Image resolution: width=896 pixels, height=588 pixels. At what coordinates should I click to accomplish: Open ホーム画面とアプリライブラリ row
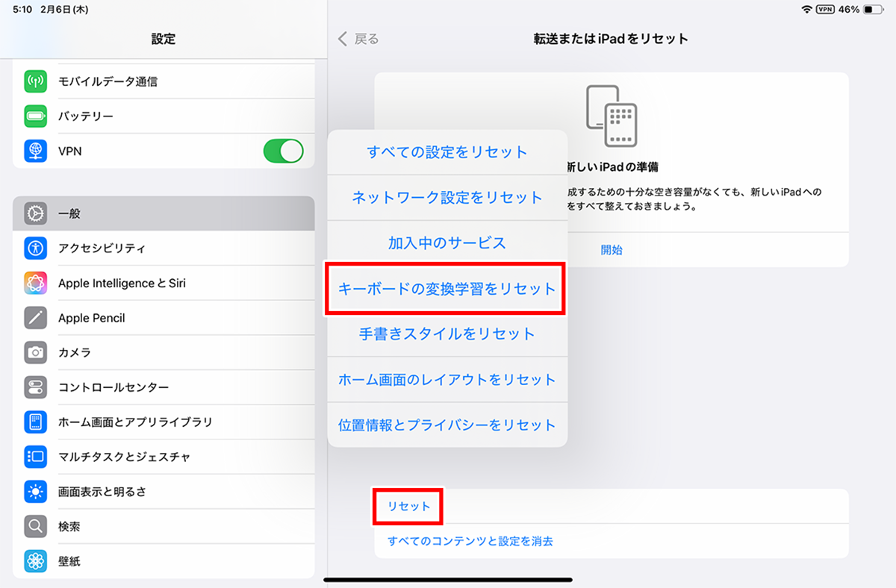coord(164,422)
